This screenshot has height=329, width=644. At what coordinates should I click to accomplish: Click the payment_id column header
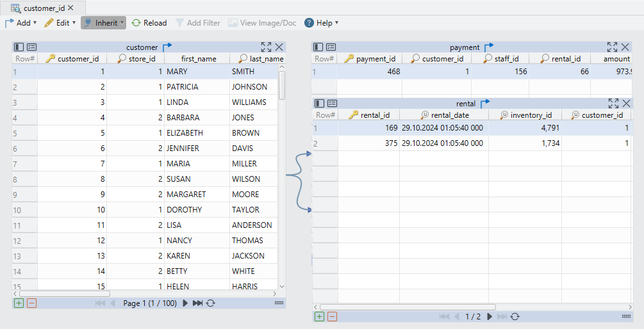click(x=370, y=59)
